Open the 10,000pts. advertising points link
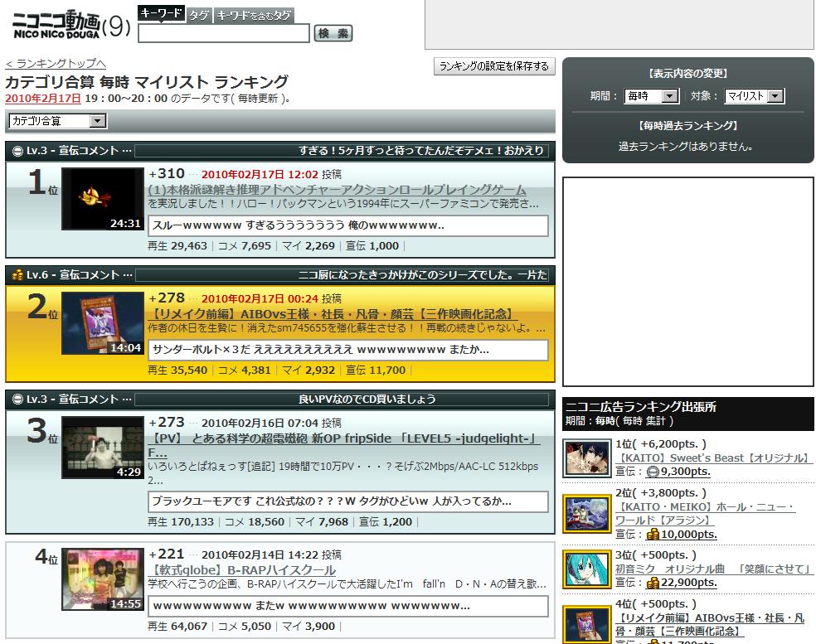 688,534
